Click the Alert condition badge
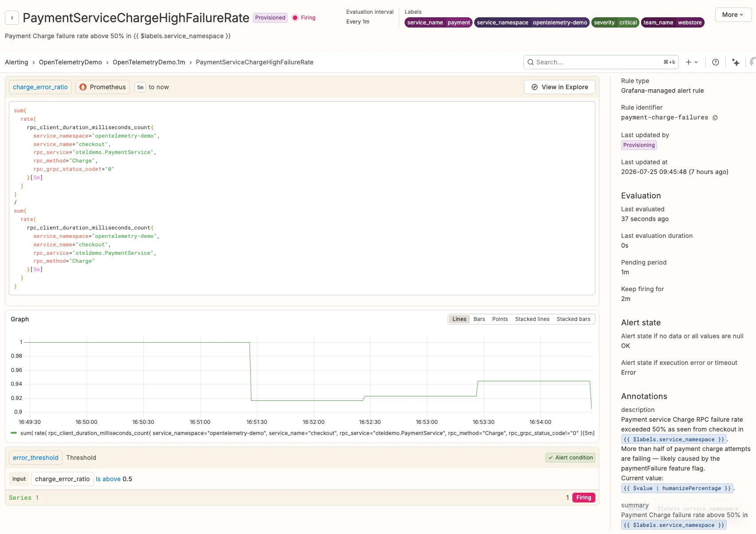The height and width of the screenshot is (534, 756). coord(570,458)
